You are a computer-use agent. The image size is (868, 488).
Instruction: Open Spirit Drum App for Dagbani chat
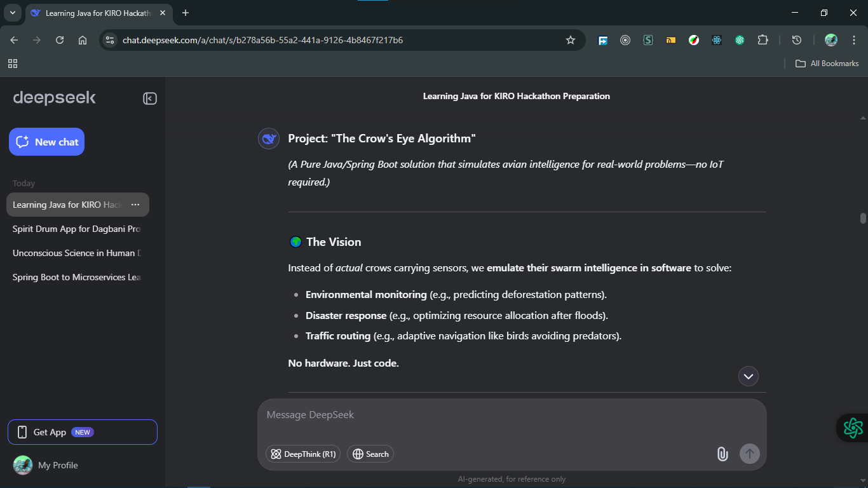pyautogui.click(x=78, y=229)
